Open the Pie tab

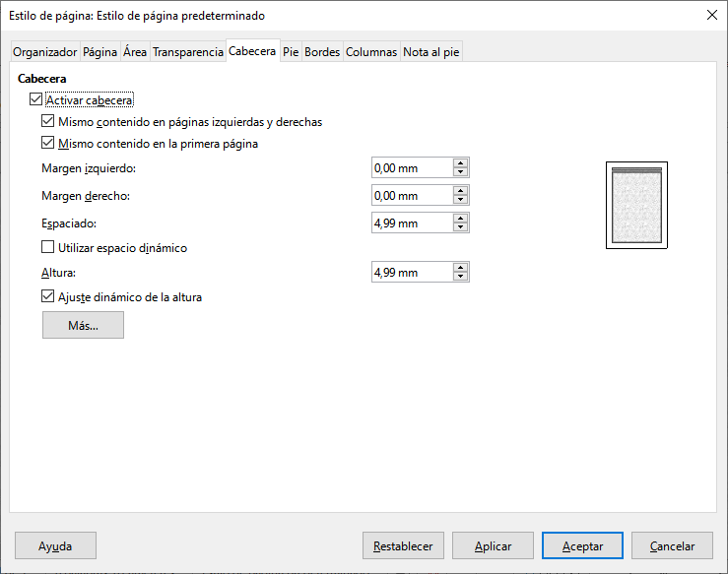tap(291, 52)
